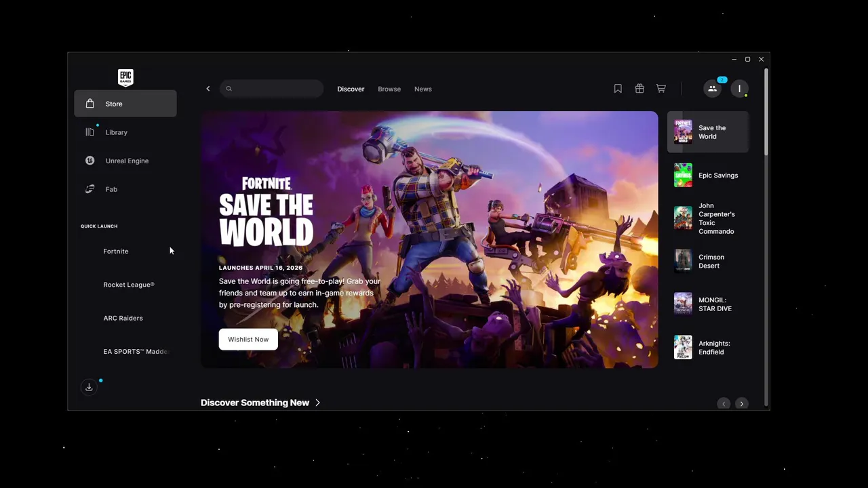This screenshot has width=868, height=488.
Task: Open the Unreal Engine sidebar section
Action: [125, 161]
